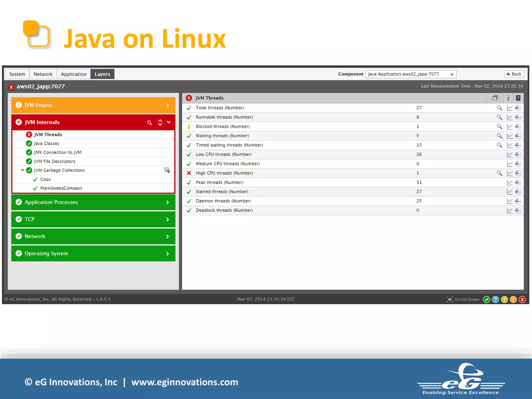
Task: Click magnifier on Blocked threads row
Action: [x=499, y=127]
